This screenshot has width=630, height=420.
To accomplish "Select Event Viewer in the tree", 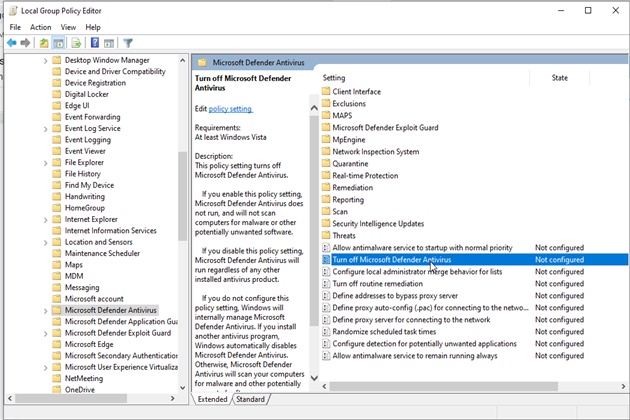I will (85, 151).
